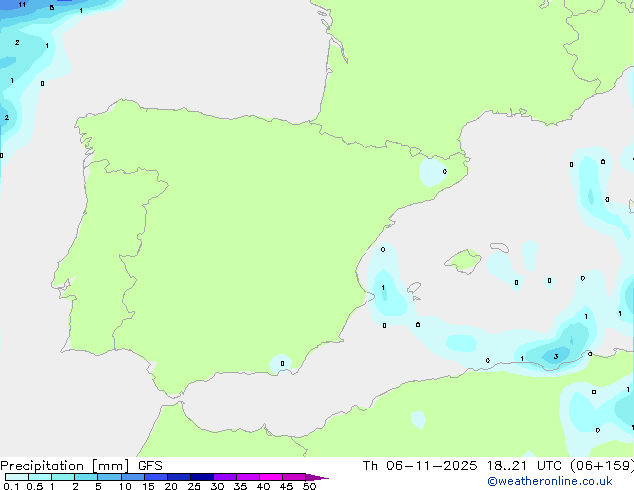Viewport: 634px width, 490px height.
Task: Click the 'Precipitation [mm]' title text
Action: 65,466
